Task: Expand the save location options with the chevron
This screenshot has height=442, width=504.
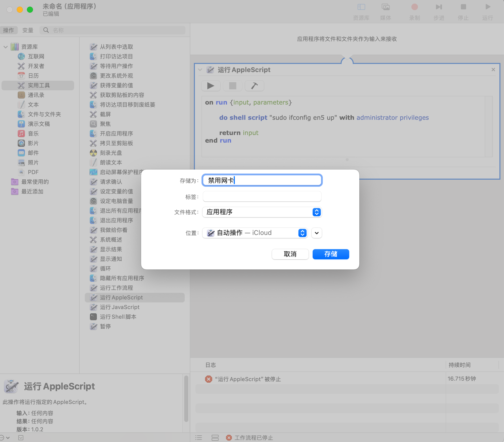Action: tap(316, 233)
